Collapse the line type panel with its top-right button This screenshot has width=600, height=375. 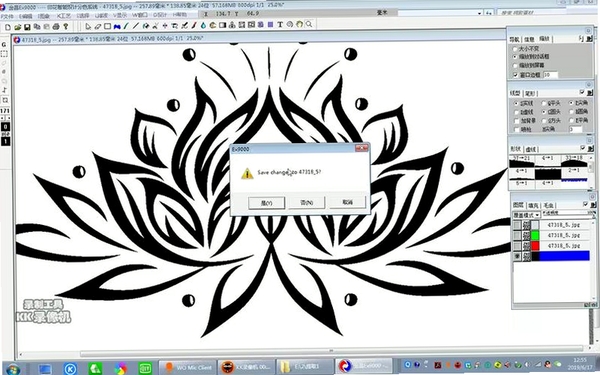589,85
